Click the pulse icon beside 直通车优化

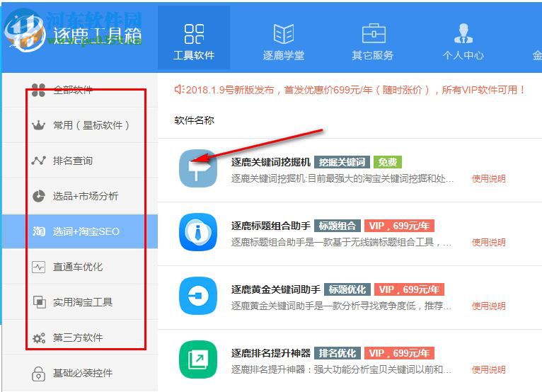[x=38, y=267]
